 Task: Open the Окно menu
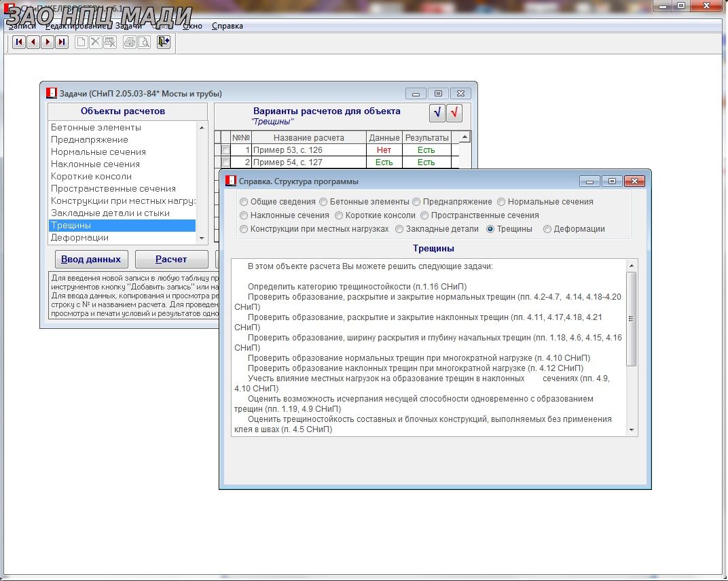click(192, 26)
